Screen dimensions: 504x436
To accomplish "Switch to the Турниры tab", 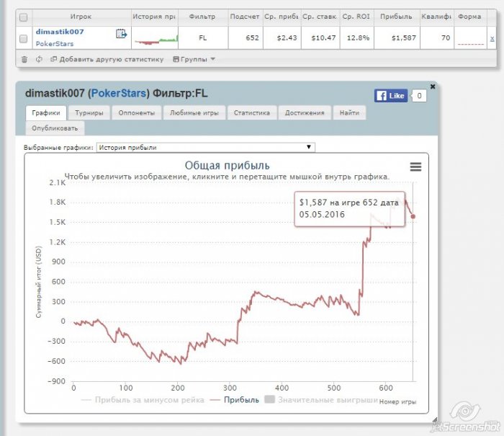I will point(89,113).
